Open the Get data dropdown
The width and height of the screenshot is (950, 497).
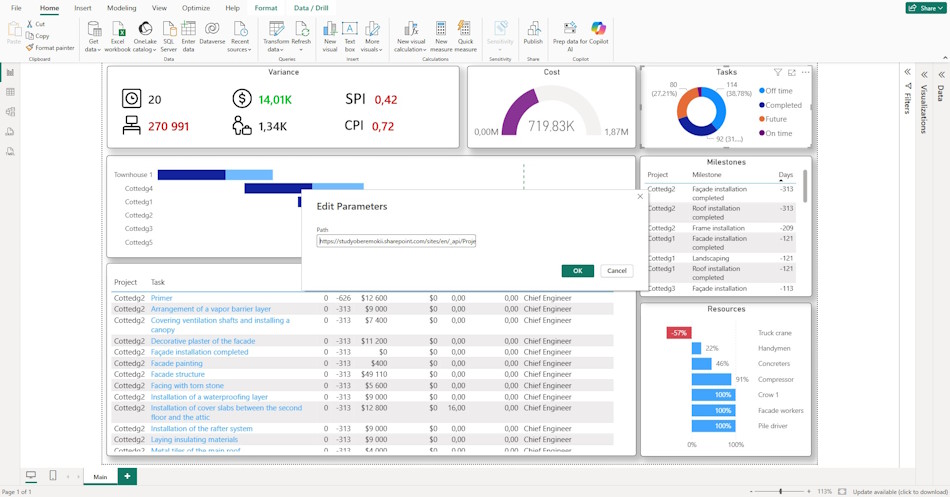94,36
